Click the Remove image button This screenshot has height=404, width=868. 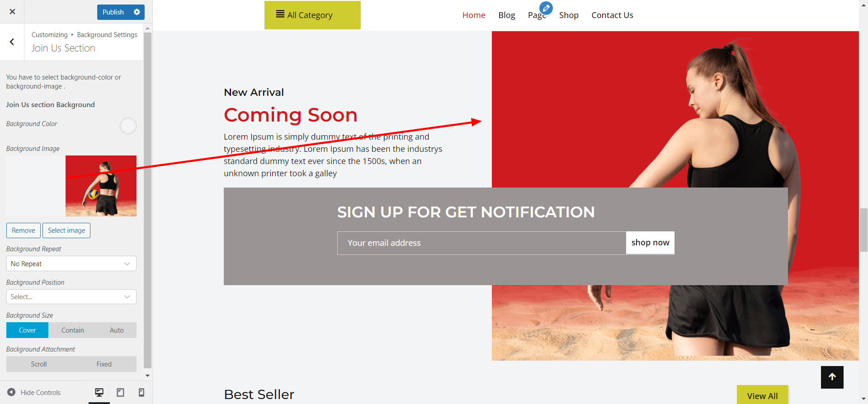pos(24,230)
